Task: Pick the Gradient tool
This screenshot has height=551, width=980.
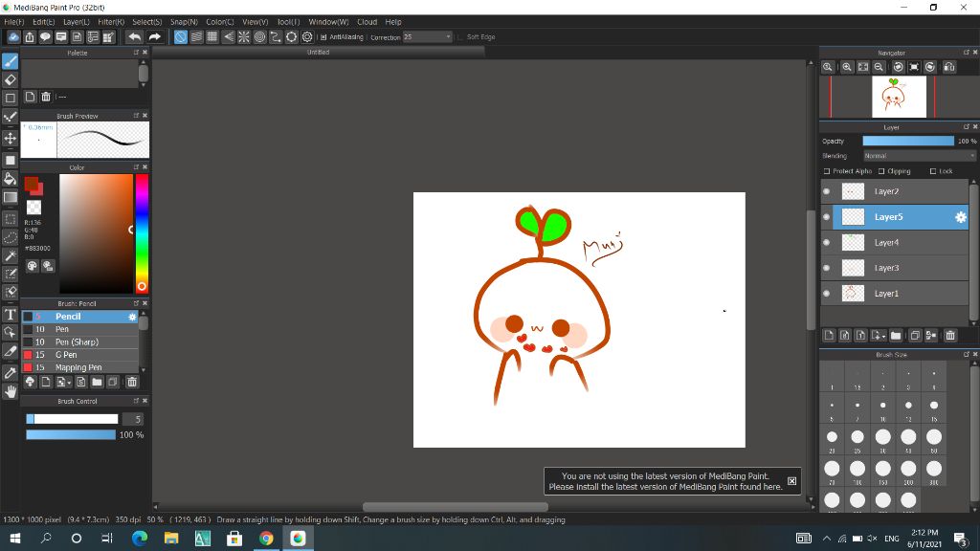Action: pos(10,197)
